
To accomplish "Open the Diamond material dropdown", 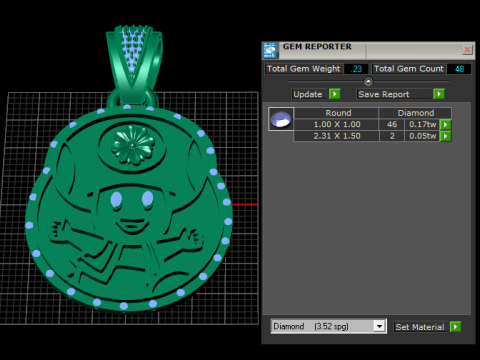I will [x=379, y=326].
